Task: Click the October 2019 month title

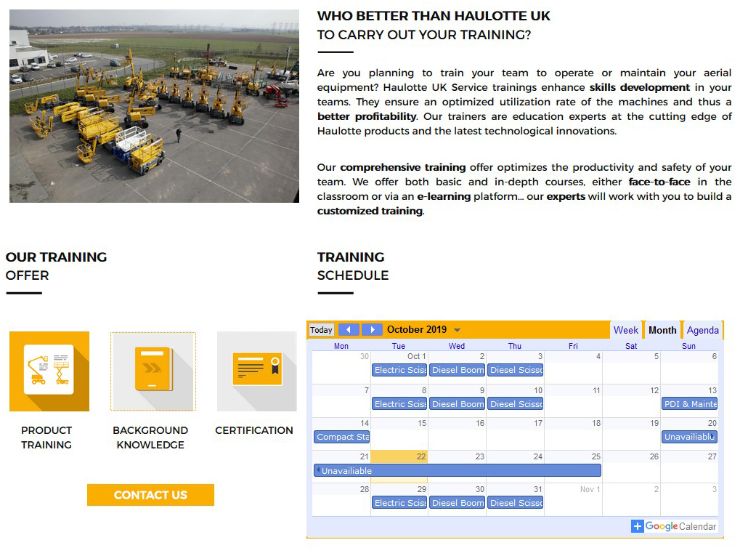Action: 417,330
